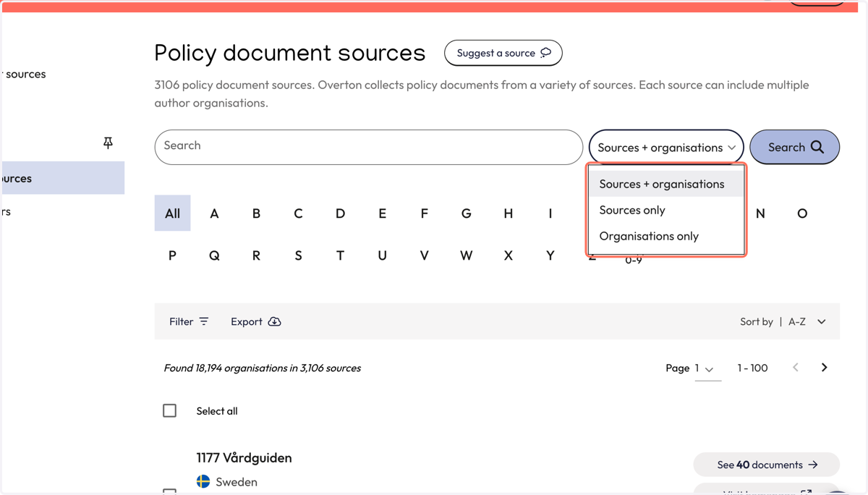Open See 40 documents link
Image resolution: width=868 pixels, height=495 pixels.
coord(767,465)
